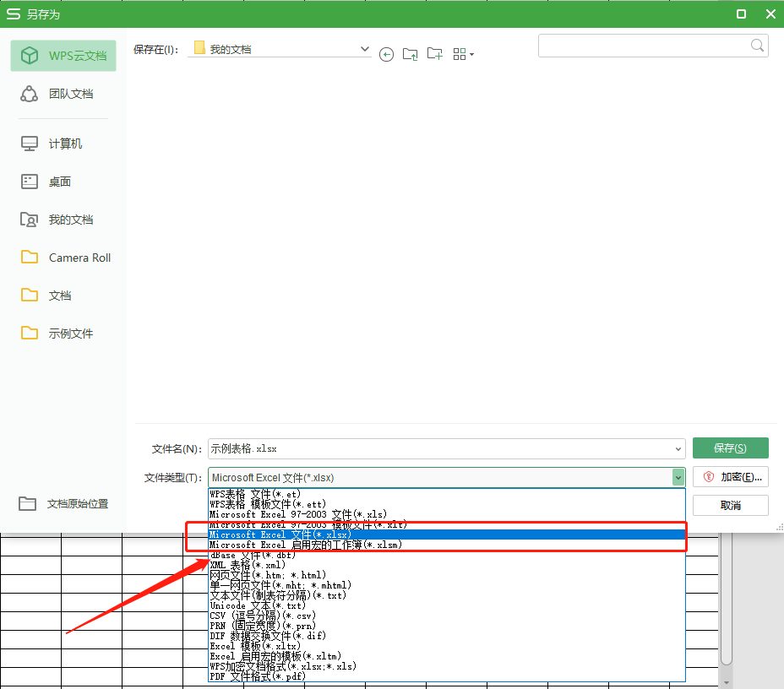Click the search magnifier icon

click(757, 46)
